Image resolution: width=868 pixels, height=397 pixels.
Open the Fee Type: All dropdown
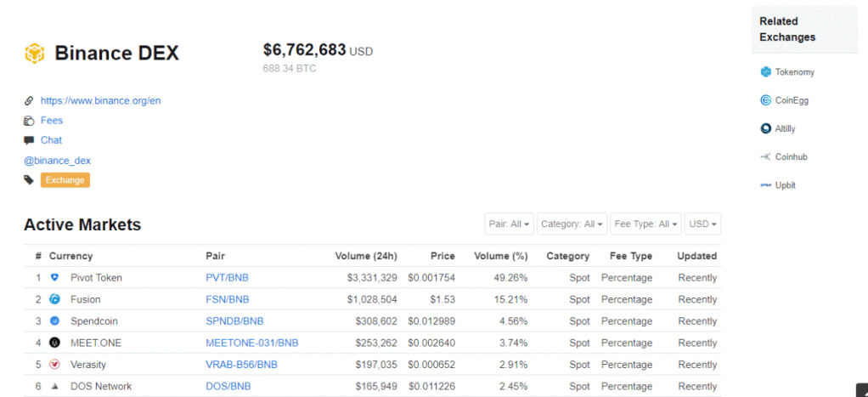click(646, 224)
